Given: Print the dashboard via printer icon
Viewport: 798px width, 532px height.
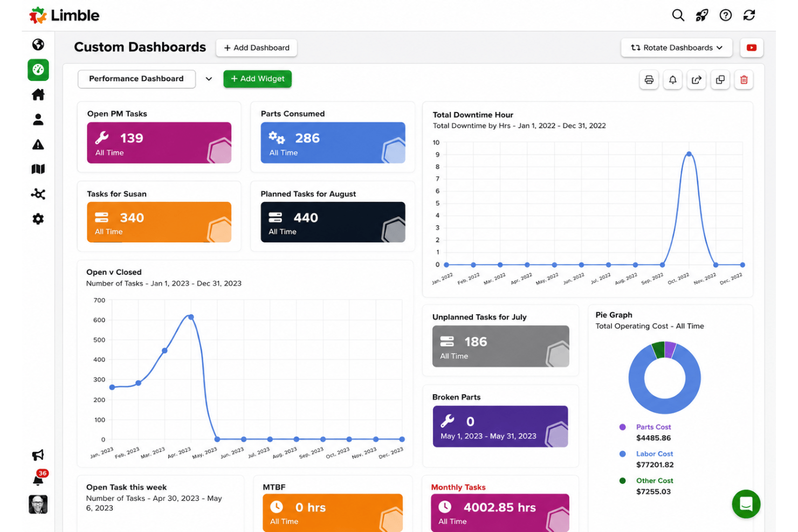Looking at the screenshot, I should [x=649, y=80].
